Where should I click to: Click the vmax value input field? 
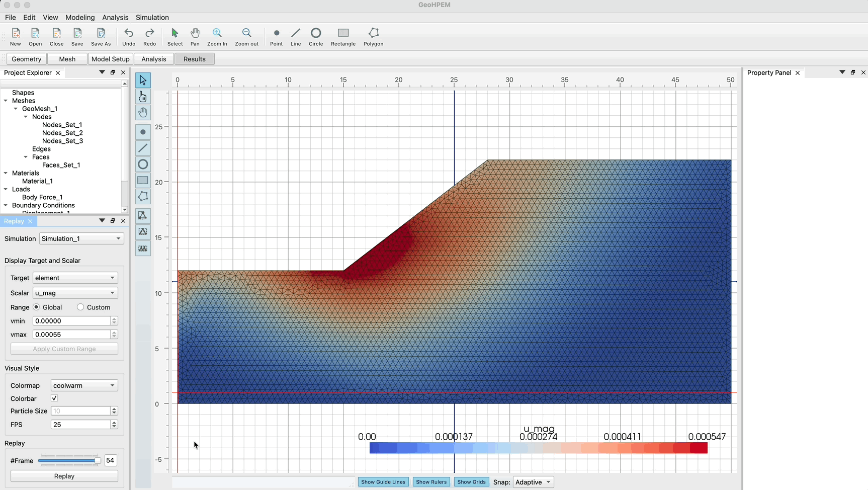[x=71, y=335]
